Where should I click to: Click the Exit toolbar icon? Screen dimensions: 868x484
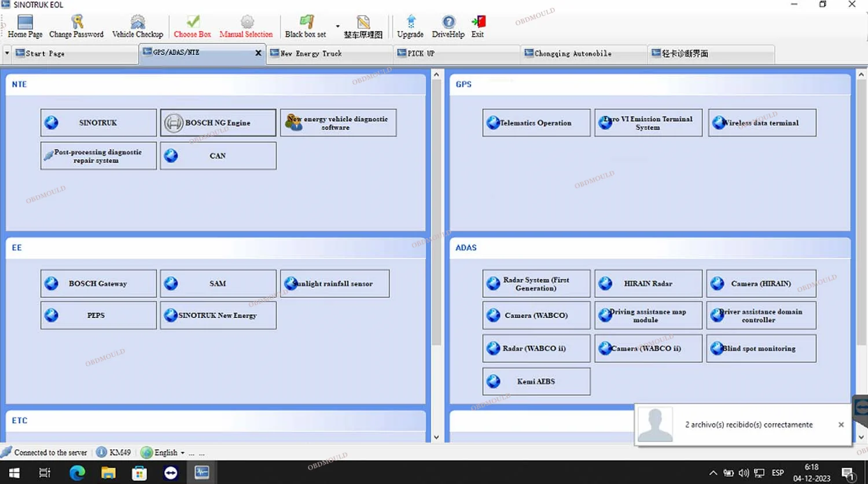pos(477,27)
